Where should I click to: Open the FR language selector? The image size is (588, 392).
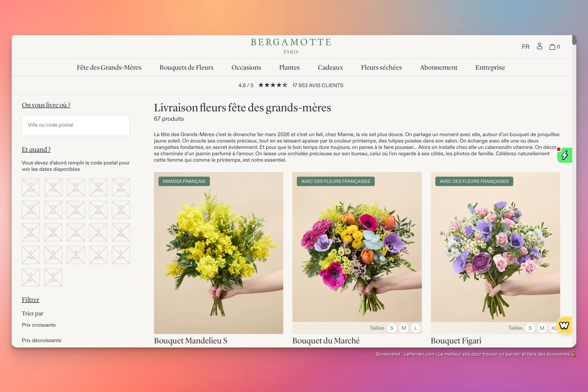point(525,47)
